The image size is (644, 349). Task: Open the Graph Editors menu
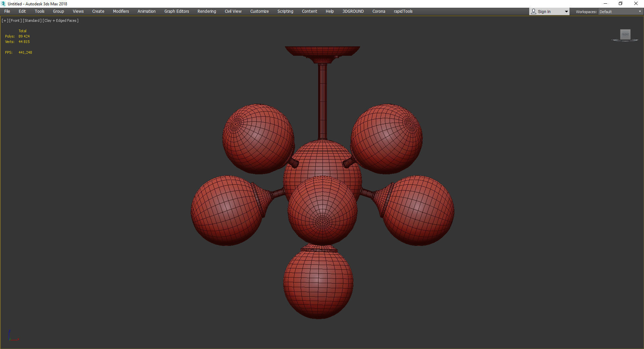point(177,11)
